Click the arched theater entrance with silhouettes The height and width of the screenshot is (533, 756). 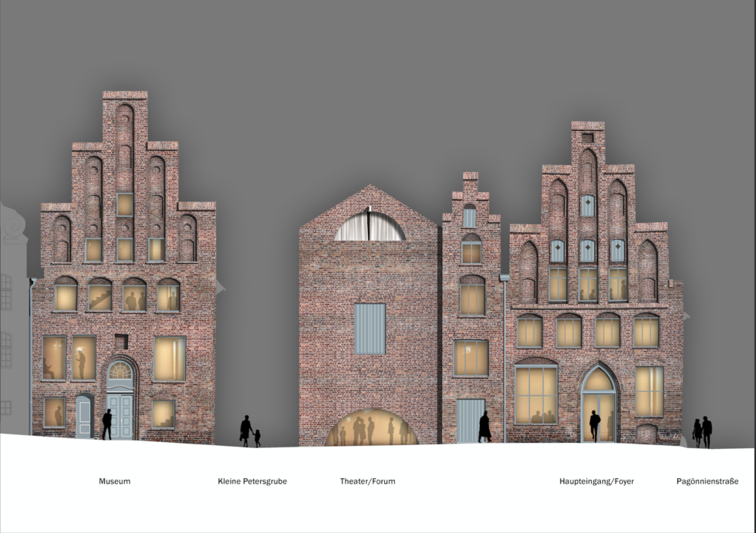[371, 429]
